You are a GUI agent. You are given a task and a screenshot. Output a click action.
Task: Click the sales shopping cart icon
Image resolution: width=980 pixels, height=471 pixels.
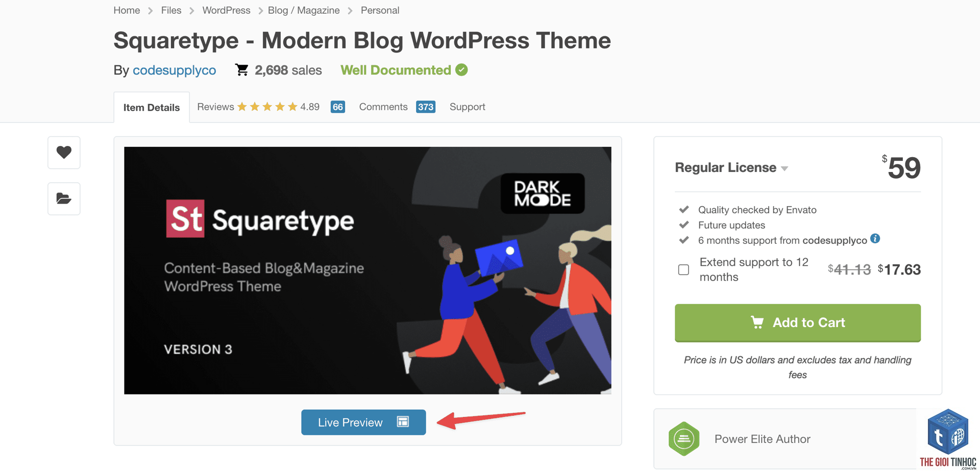coord(242,70)
